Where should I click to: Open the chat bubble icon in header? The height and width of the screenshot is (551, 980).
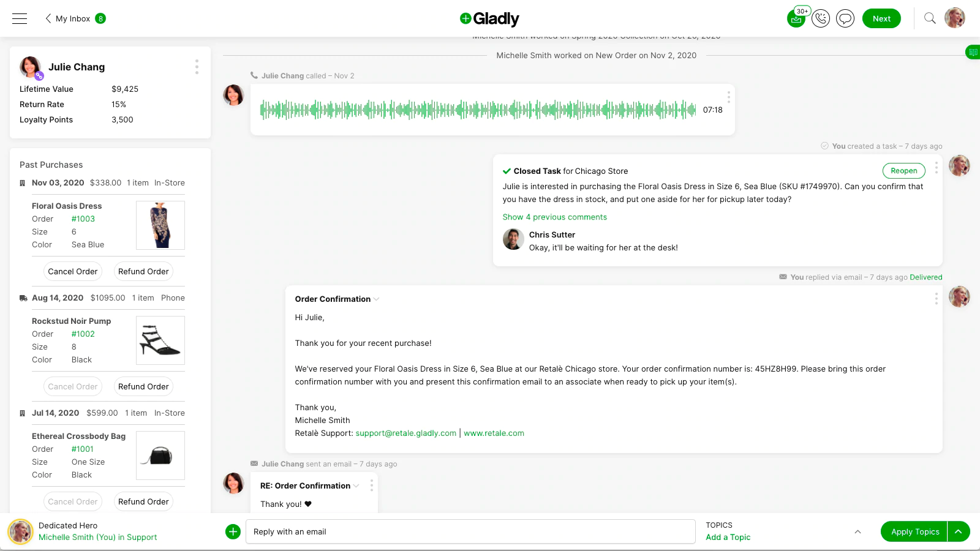click(x=845, y=18)
